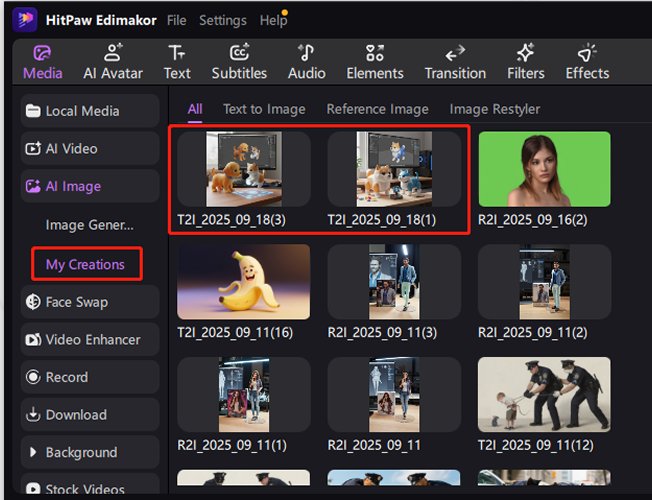
Task: Expand the Background sidebar section
Action: [90, 452]
